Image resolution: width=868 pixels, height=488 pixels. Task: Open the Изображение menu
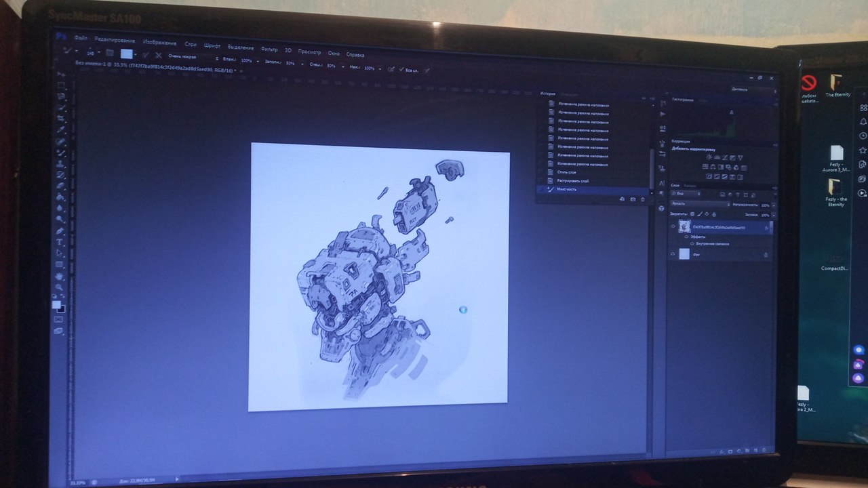(159, 43)
